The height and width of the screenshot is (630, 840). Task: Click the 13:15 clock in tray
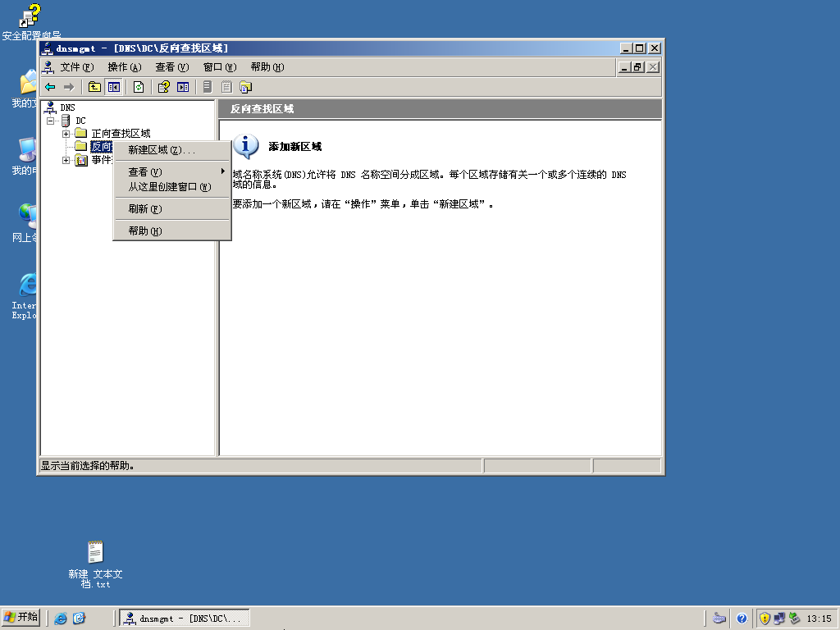819,619
